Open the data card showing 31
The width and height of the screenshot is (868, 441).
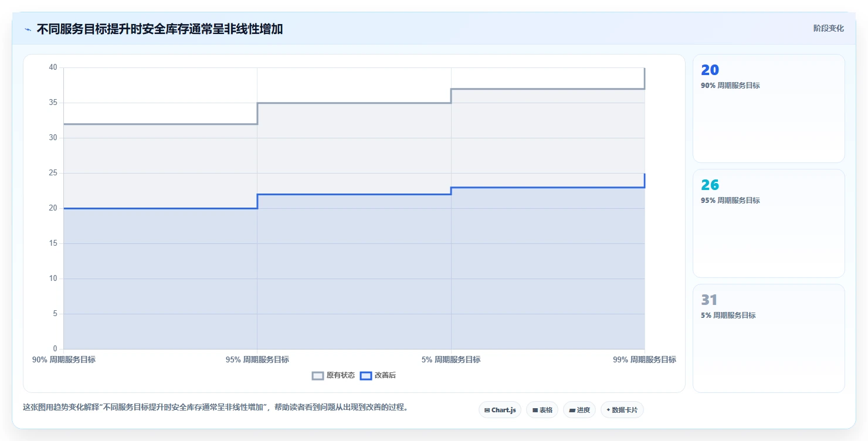pyautogui.click(x=768, y=338)
